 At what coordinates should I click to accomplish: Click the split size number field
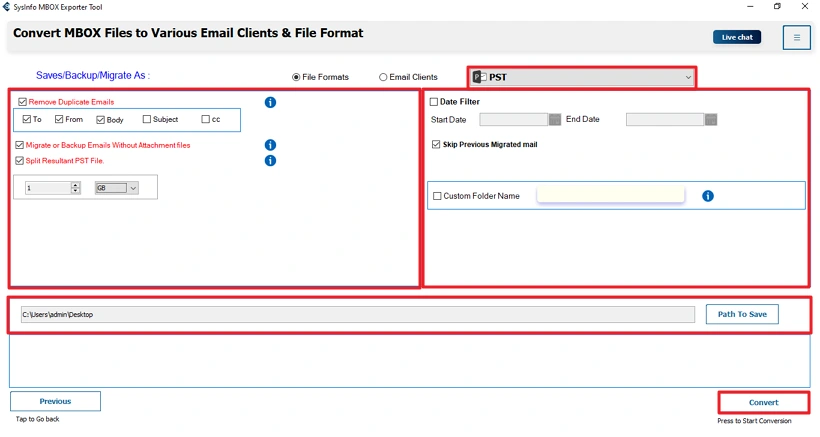(x=48, y=188)
